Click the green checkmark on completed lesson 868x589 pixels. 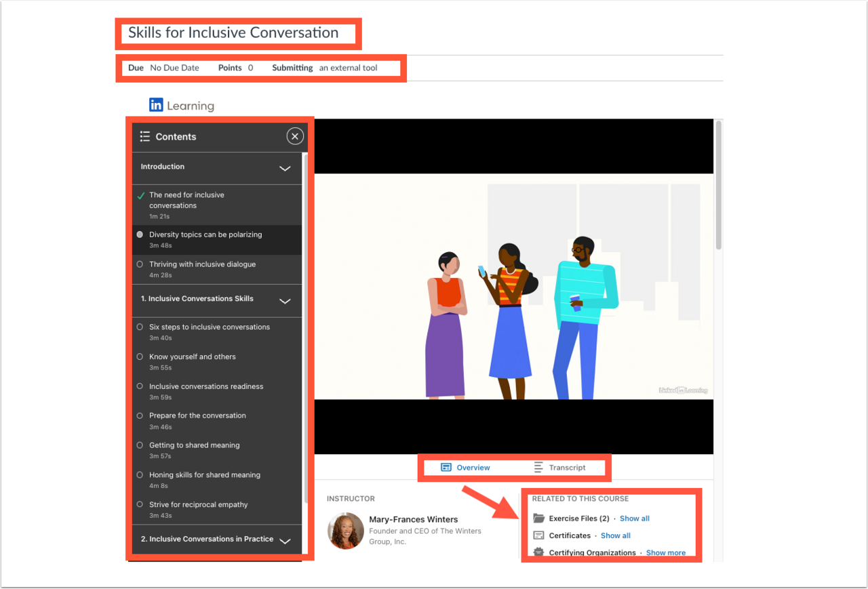click(x=140, y=195)
